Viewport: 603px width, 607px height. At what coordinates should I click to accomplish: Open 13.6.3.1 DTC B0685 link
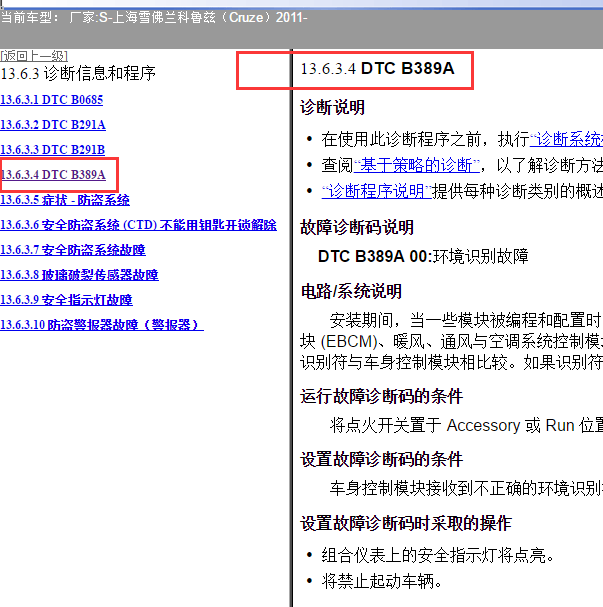[x=51, y=100]
